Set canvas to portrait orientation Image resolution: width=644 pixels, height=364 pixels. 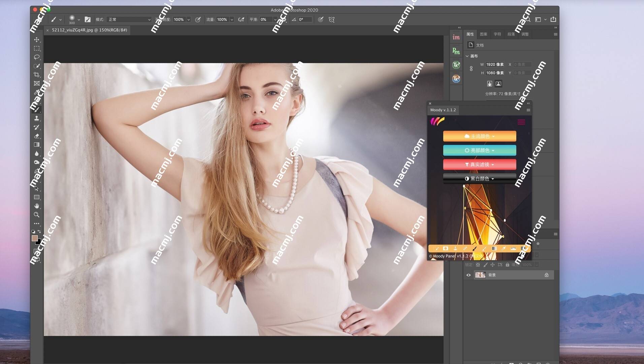pos(490,84)
